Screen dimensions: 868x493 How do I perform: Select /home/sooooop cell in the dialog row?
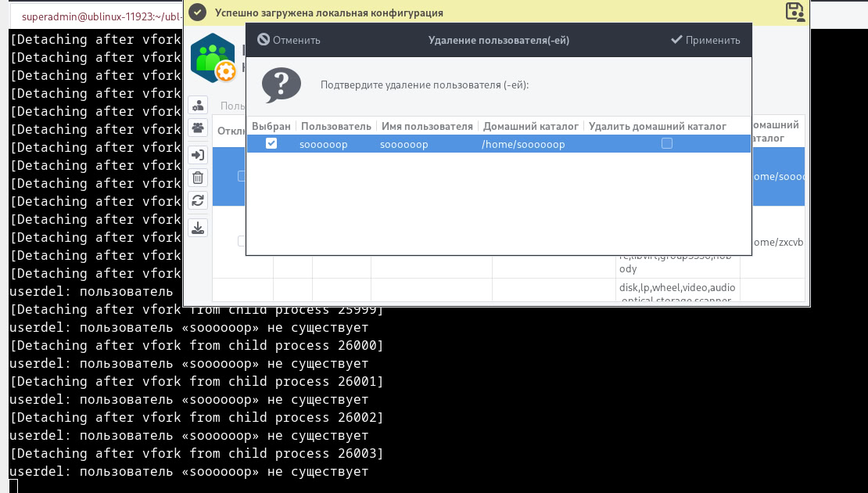pyautogui.click(x=523, y=145)
